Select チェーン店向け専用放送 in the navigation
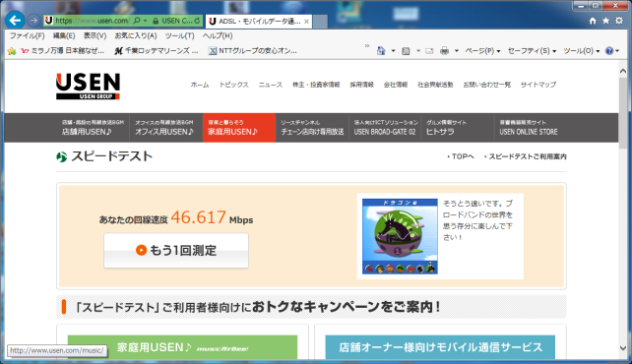632x364 pixels. [312, 128]
